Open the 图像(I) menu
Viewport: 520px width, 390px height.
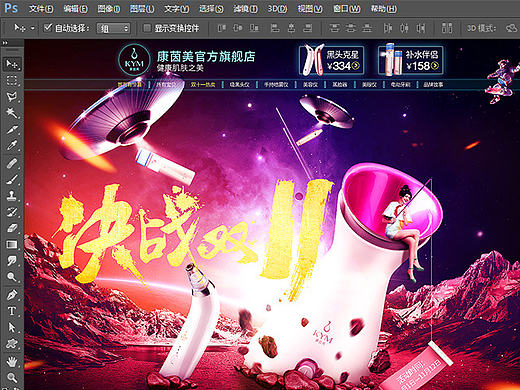click(109, 8)
